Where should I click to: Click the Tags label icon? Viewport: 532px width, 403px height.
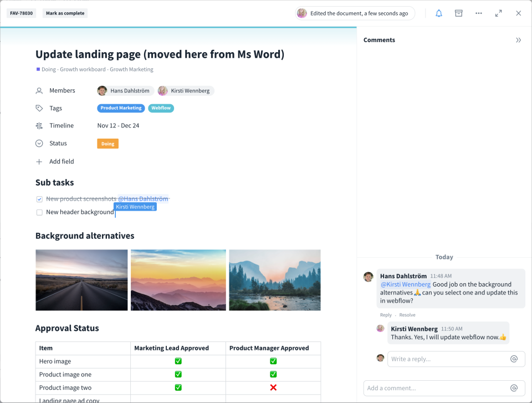tap(39, 108)
